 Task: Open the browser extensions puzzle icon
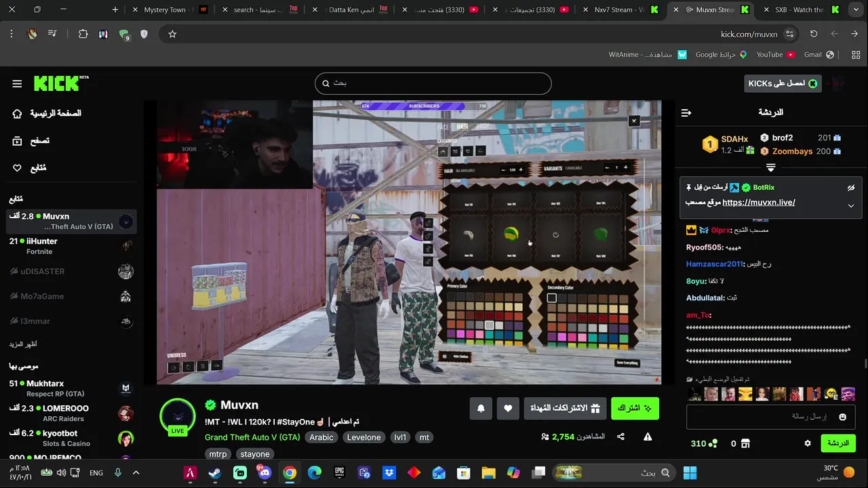point(83,34)
